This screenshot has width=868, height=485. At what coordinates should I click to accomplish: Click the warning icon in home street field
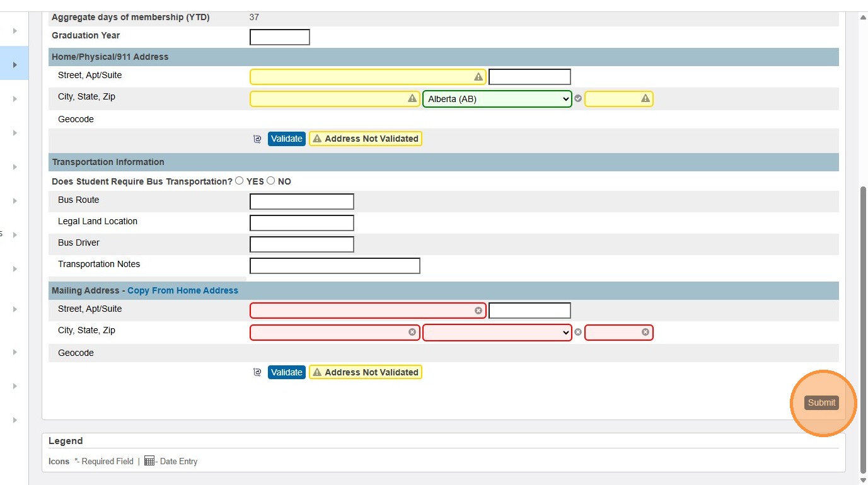(478, 77)
